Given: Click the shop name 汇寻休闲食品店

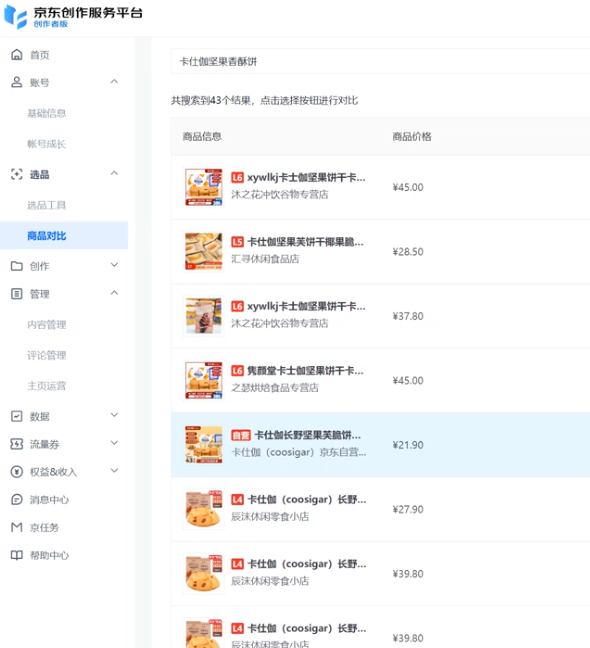Looking at the screenshot, I should coord(265,259).
